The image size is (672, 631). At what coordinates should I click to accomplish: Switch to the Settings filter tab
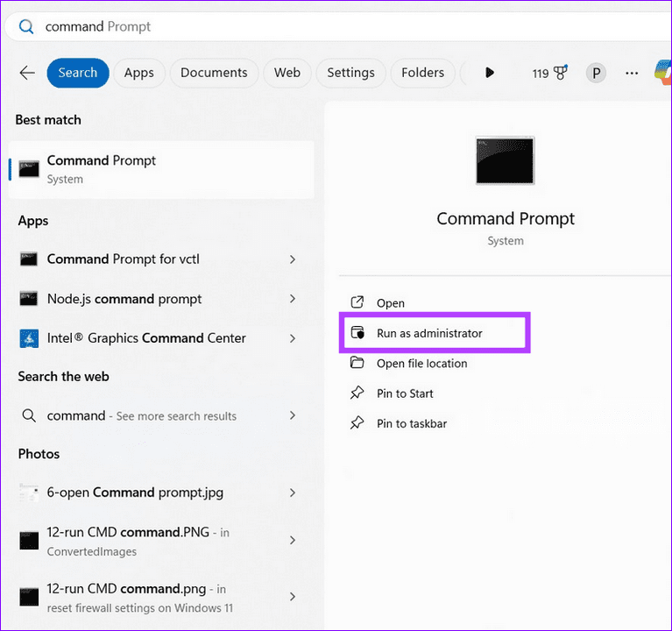[350, 73]
